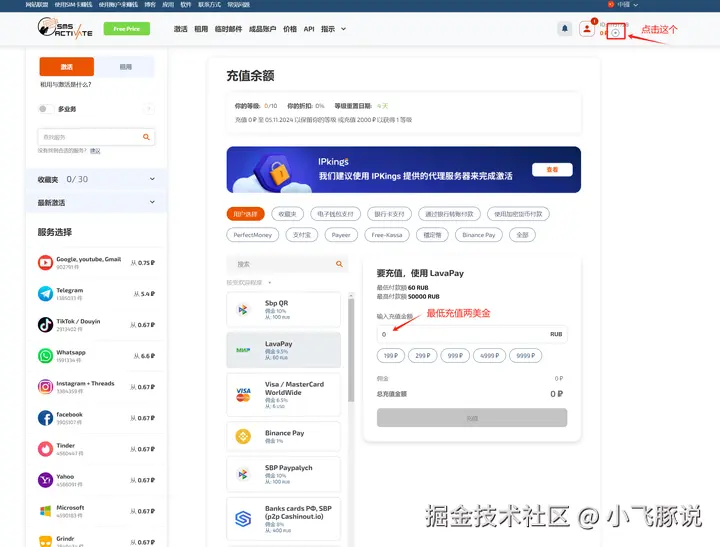Switch to the 租用 sidebar tab

(x=125, y=67)
